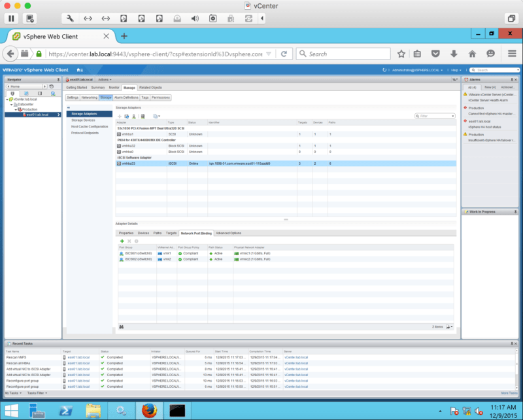Click the More Tasks link

(509, 393)
